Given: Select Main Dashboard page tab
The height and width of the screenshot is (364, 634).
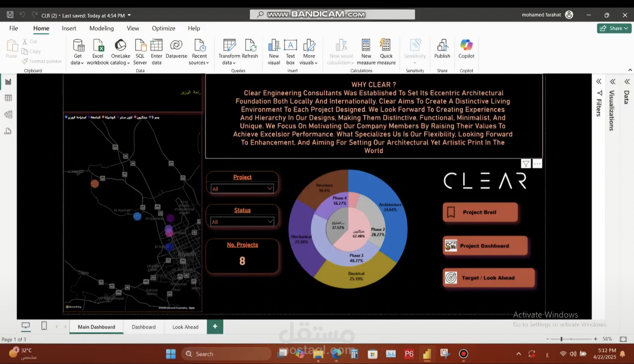Looking at the screenshot, I should [96, 327].
